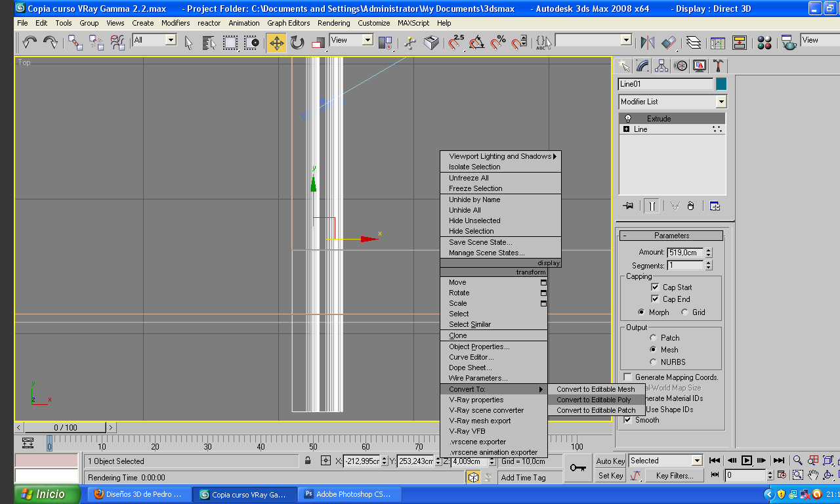This screenshot has height=504, width=840.
Task: Select the Grid capping option
Action: [685, 312]
